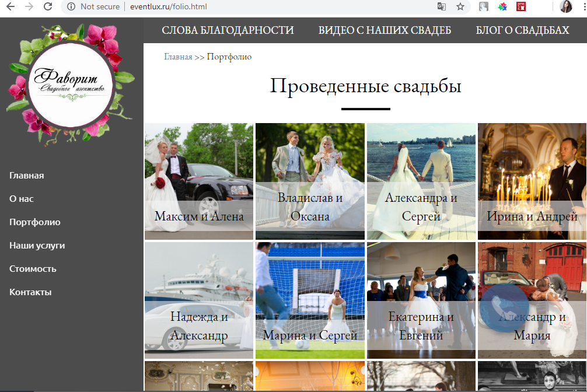Open the Chrome user profile avatar
Image resolution: width=587 pixels, height=392 pixels.
[566, 6]
